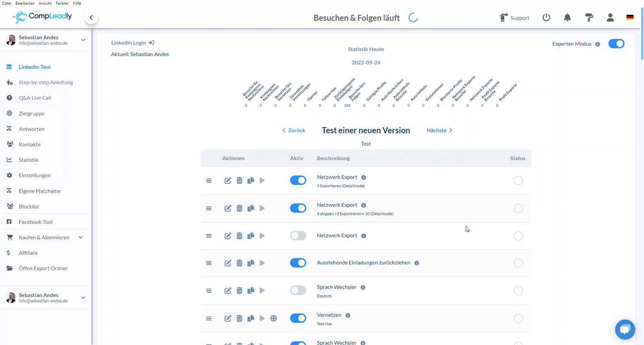Open the Ansicht menu

tap(45, 3)
